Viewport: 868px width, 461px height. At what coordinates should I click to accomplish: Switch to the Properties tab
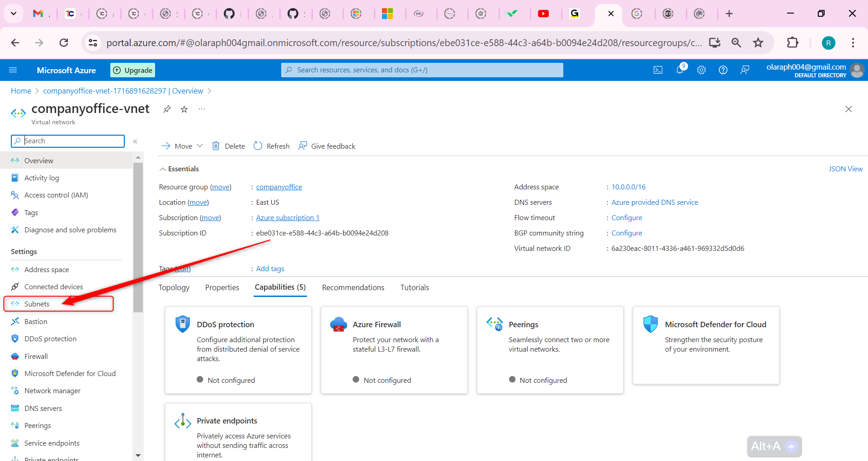[222, 287]
